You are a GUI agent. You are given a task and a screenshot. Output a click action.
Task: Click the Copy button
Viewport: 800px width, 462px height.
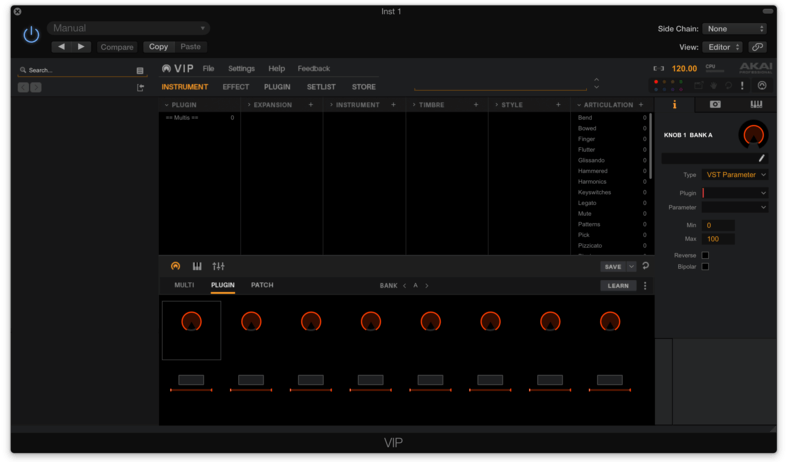158,46
